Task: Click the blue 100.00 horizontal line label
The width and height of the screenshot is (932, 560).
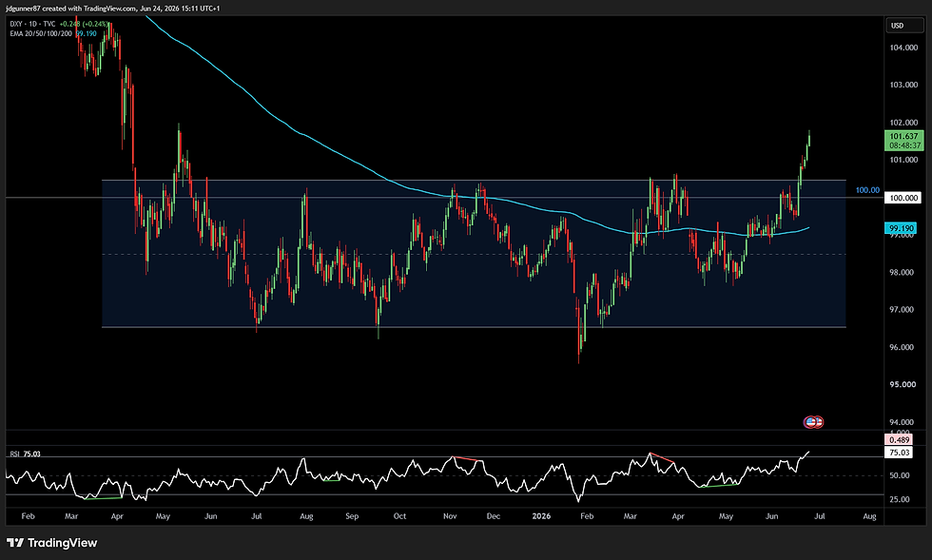Action: tap(867, 190)
